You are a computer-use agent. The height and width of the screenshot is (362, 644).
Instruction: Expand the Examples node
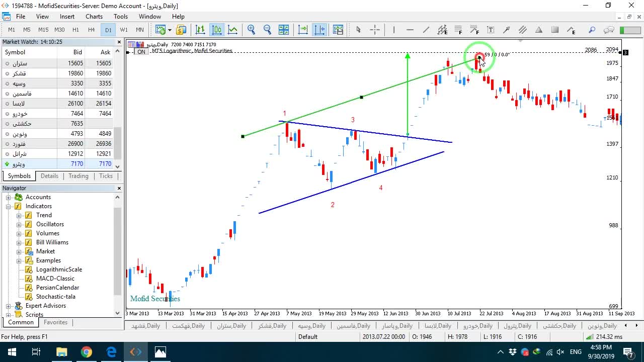click(x=19, y=260)
